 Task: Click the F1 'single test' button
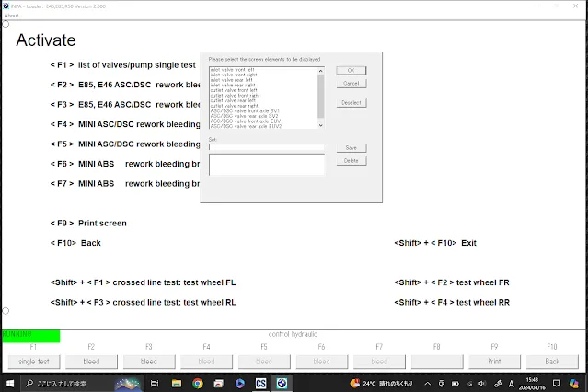pyautogui.click(x=34, y=362)
